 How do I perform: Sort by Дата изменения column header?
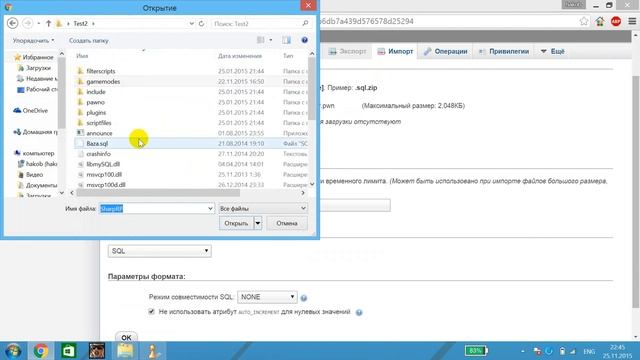point(240,56)
